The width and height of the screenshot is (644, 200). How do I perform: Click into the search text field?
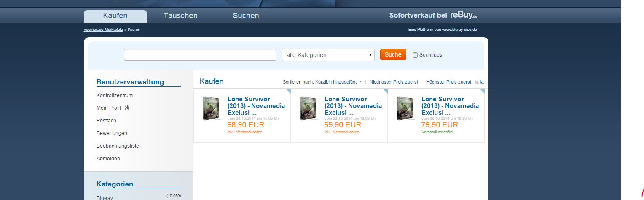[200, 55]
